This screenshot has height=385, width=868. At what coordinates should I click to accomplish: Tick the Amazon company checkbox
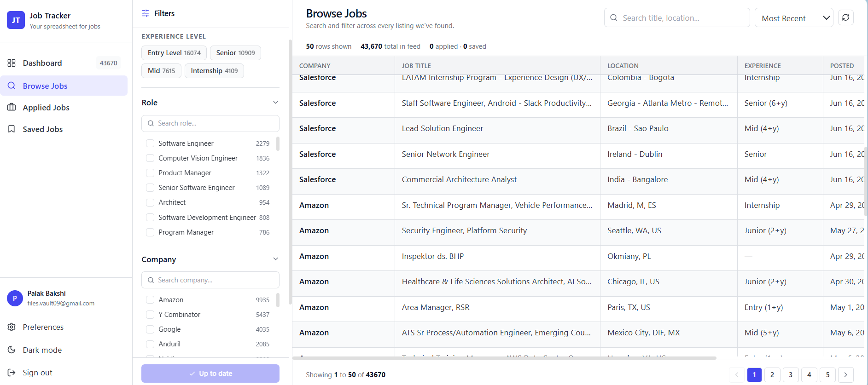coord(150,300)
